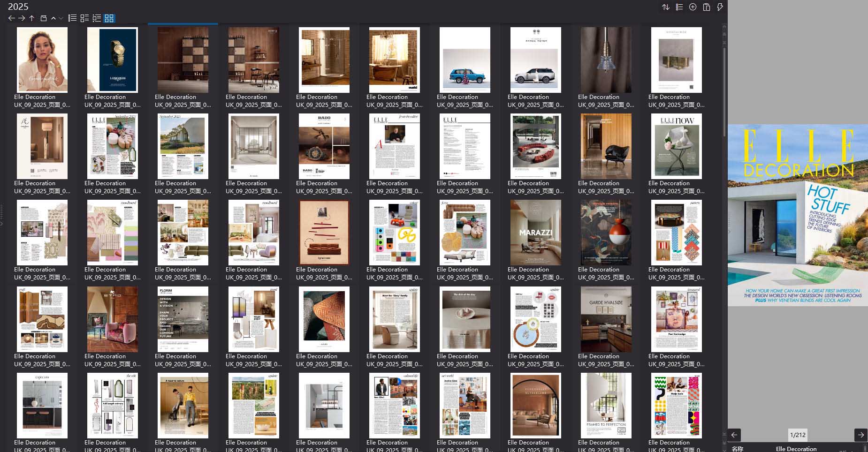Image resolution: width=868 pixels, height=452 pixels.
Task: Expand the view with the down chevron
Action: [x=60, y=18]
